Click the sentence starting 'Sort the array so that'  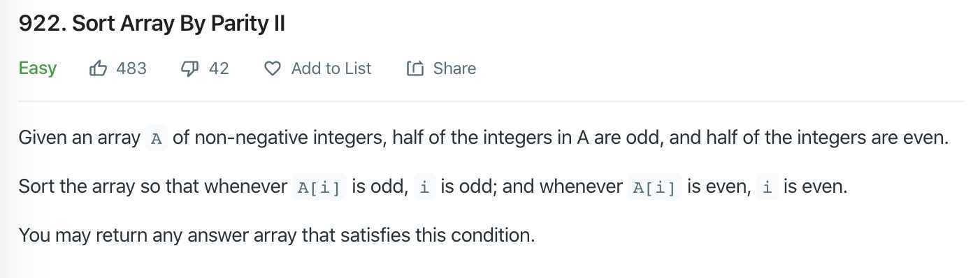coord(433,187)
